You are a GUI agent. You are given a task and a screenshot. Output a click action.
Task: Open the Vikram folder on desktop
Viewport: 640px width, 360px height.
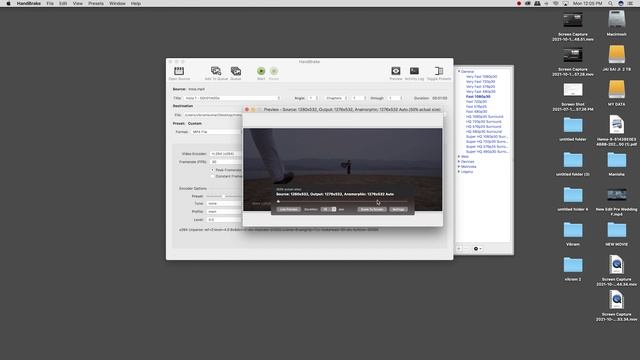(x=573, y=230)
